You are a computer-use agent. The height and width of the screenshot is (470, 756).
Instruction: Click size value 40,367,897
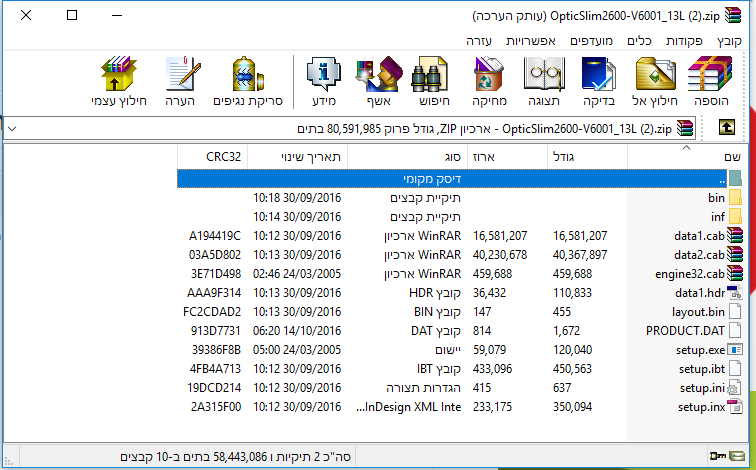[x=580, y=255]
